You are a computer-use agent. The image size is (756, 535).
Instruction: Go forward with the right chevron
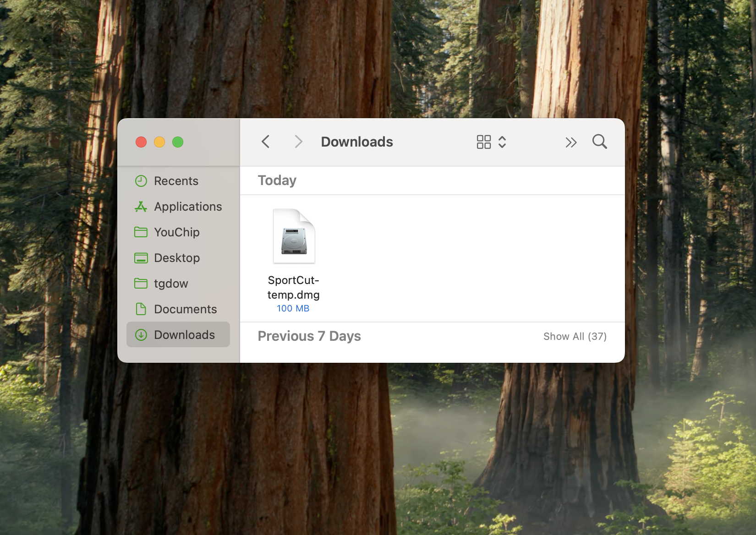[298, 142]
